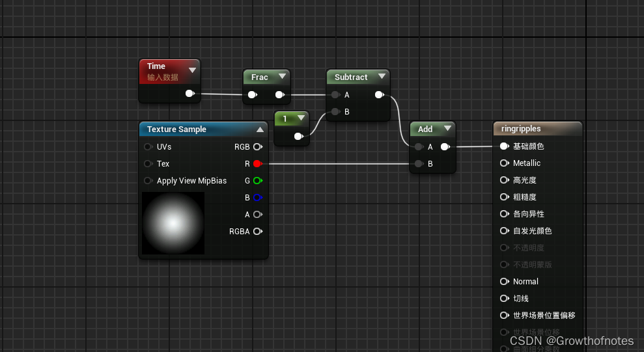The height and width of the screenshot is (352, 644).
Task: Click the Texture Sample RGBA output pin
Action: [x=258, y=232]
